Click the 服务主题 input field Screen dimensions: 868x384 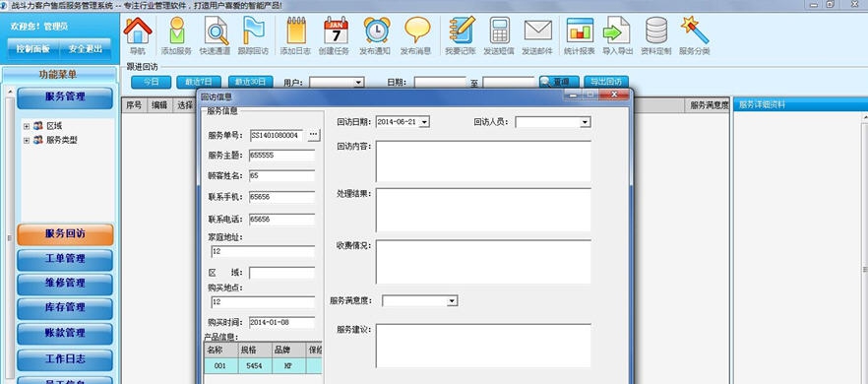click(281, 156)
